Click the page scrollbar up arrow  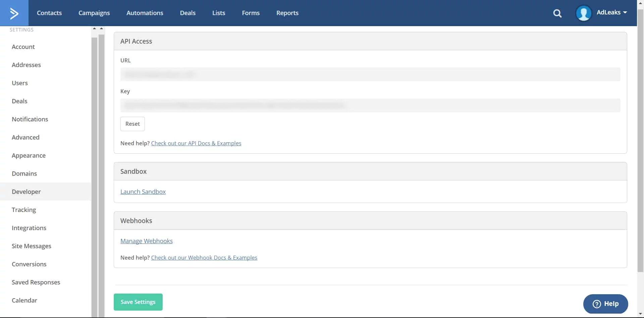(x=640, y=3)
